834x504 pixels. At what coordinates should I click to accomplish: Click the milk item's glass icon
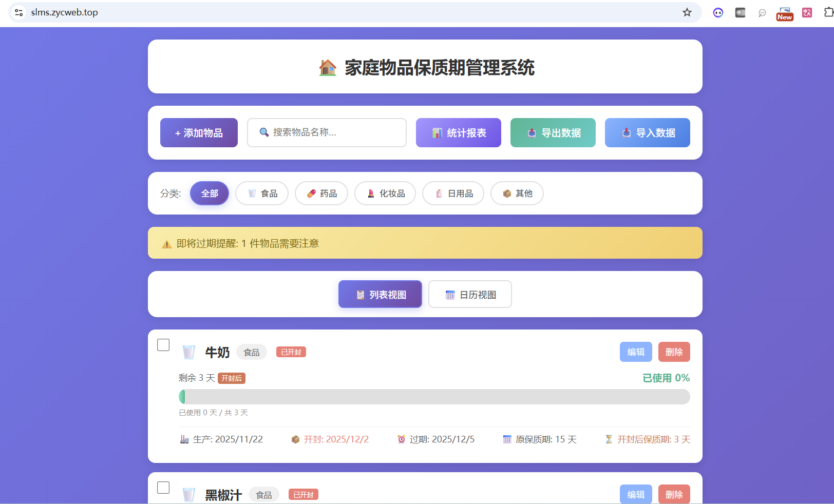point(188,352)
